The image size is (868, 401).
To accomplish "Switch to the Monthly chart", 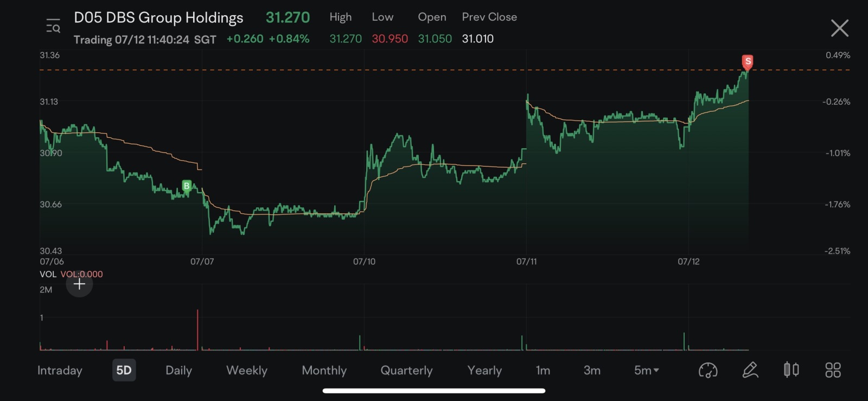I will 324,371.
